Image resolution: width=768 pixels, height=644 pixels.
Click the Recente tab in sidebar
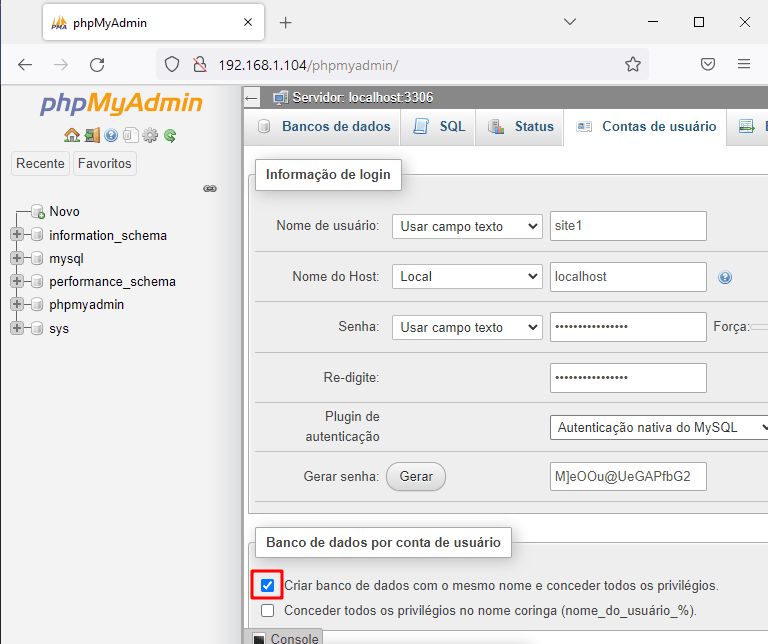click(40, 163)
